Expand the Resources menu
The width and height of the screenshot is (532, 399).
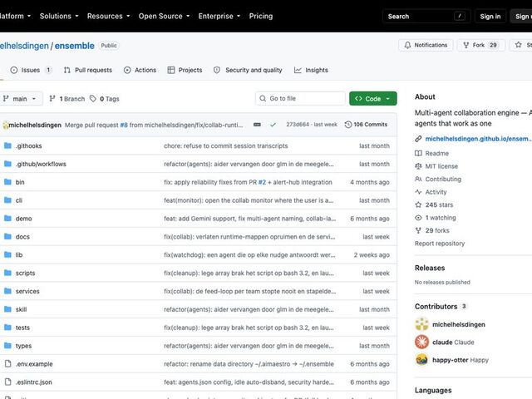[109, 16]
